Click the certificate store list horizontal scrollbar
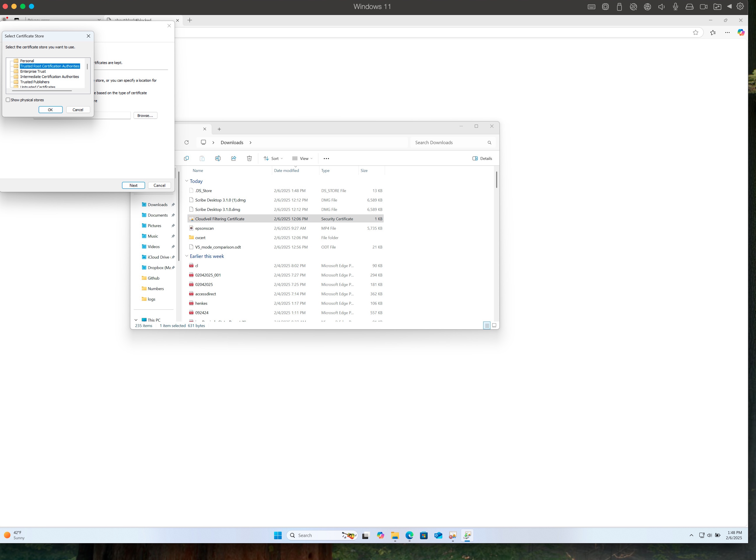 (x=42, y=91)
